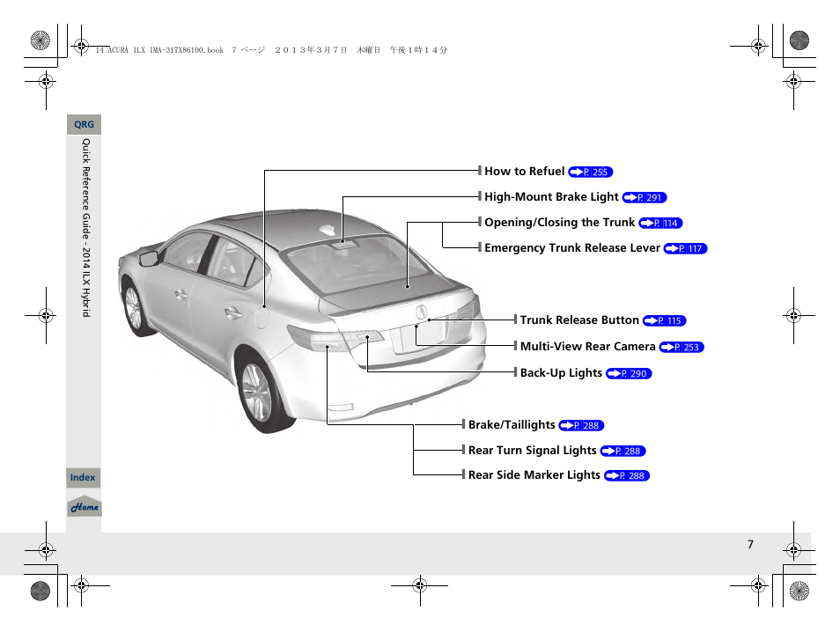The width and height of the screenshot is (840, 632).
Task: Click the page number 7
Action: [750, 544]
